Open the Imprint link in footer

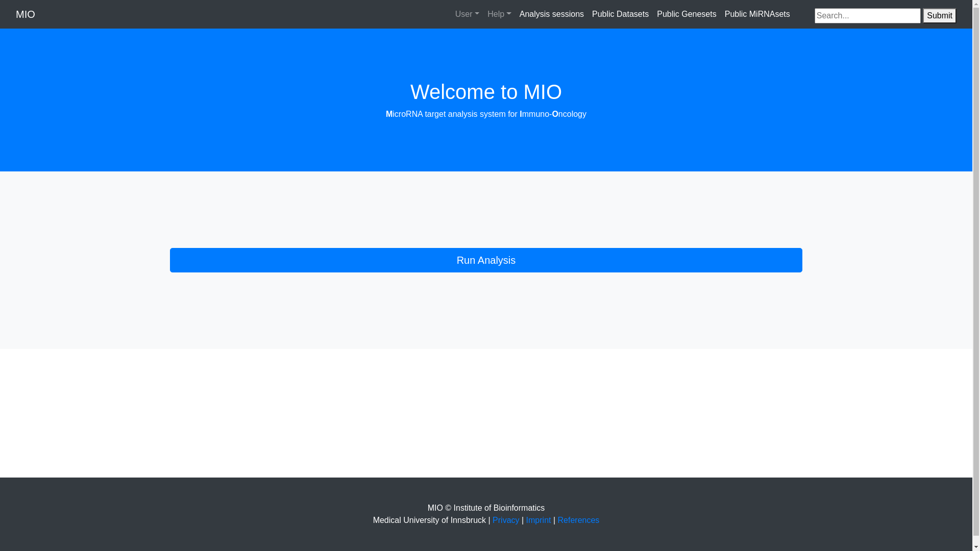click(538, 520)
